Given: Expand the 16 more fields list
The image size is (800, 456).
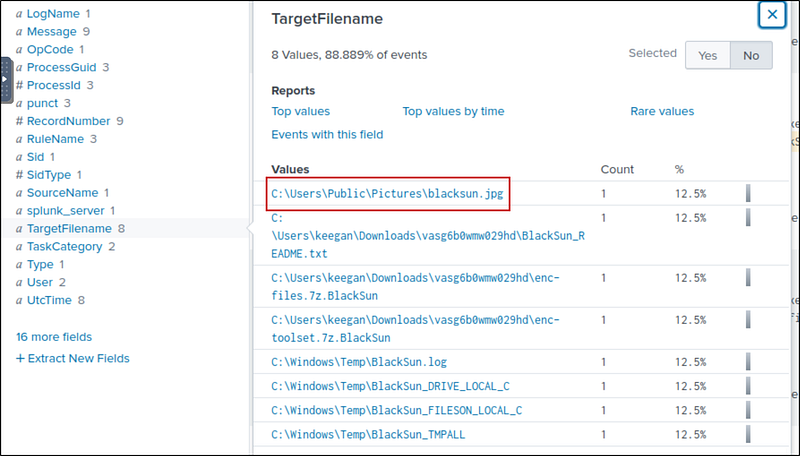Looking at the screenshot, I should point(57,337).
